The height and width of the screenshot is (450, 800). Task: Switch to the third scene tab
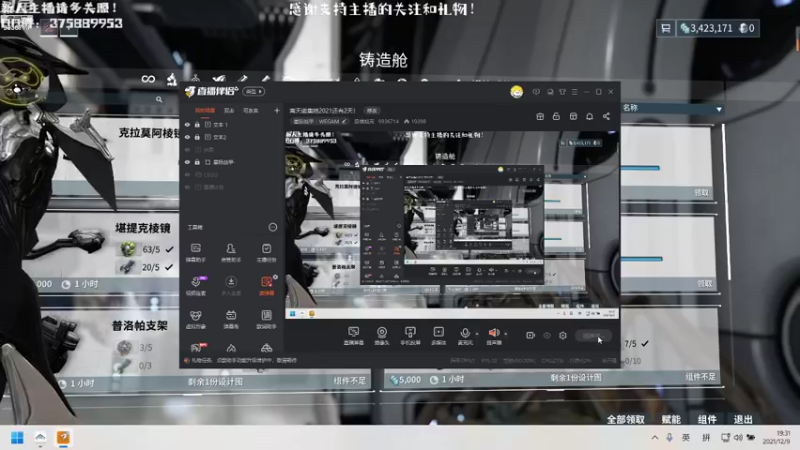[250, 110]
